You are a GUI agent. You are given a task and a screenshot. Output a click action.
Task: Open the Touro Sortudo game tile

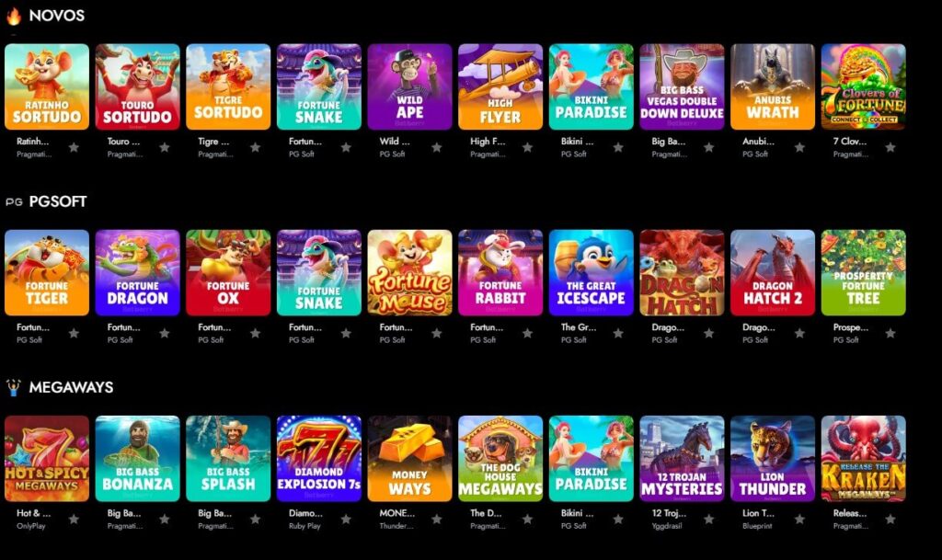coord(138,86)
